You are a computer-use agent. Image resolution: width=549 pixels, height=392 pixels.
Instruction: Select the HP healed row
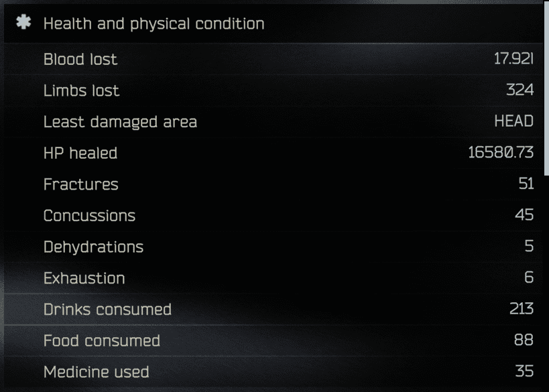[x=273, y=153]
